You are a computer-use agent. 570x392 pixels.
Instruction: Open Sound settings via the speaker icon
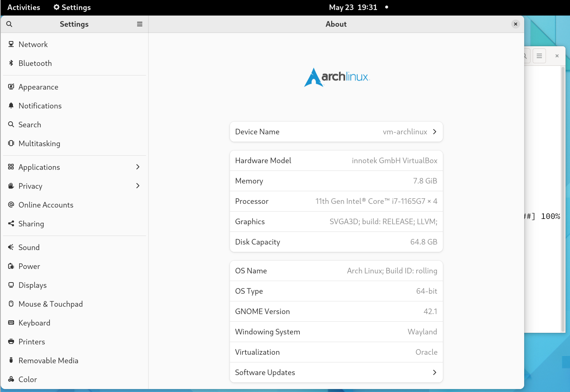pyautogui.click(x=11, y=247)
